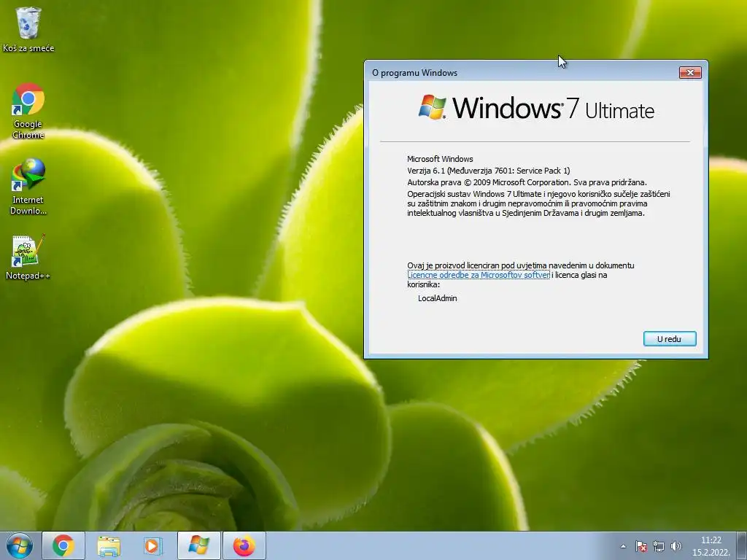Open the volume speaker tray icon
This screenshot has width=747, height=560.
[x=676, y=546]
